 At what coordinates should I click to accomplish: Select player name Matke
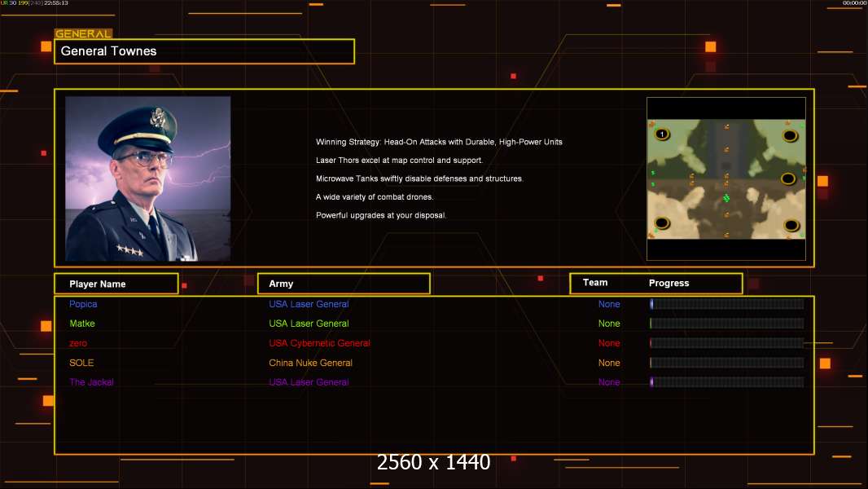point(82,324)
